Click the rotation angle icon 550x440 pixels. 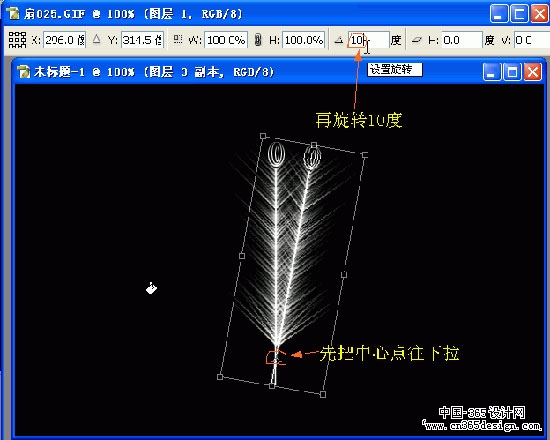(338, 40)
